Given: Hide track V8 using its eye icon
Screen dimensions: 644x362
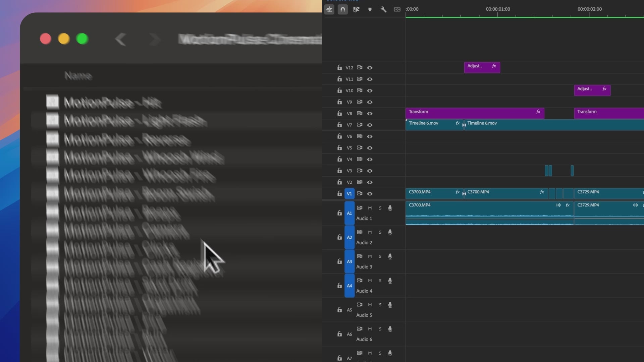Looking at the screenshot, I should pos(370,114).
